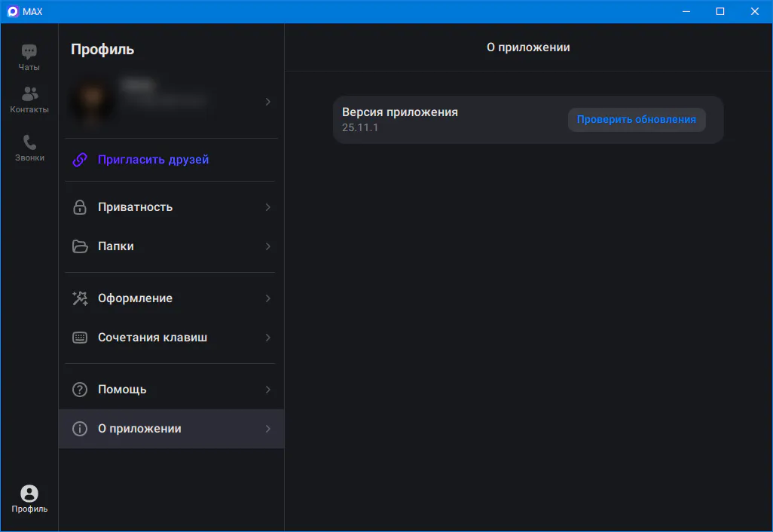Click the MAX app logo in title bar
Viewport: 773px width, 532px height.
tap(13, 11)
